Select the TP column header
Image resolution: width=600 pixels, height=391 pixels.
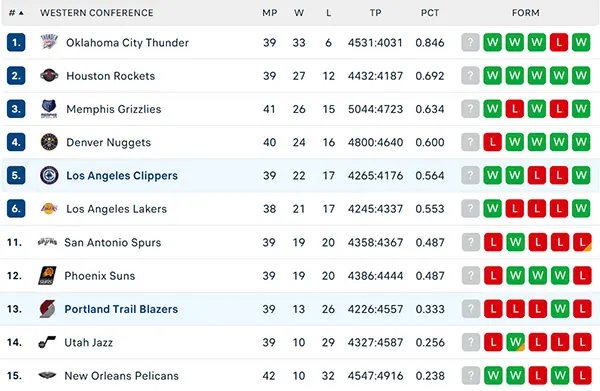pyautogui.click(x=375, y=13)
